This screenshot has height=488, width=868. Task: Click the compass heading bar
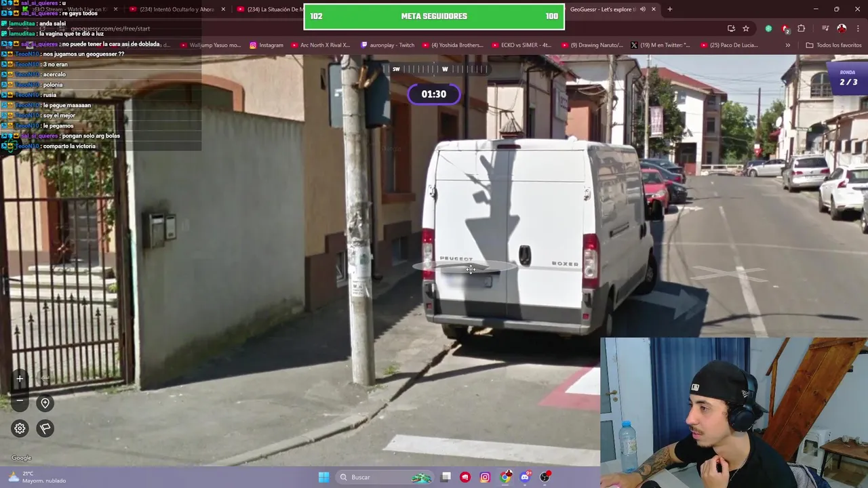[x=434, y=69]
